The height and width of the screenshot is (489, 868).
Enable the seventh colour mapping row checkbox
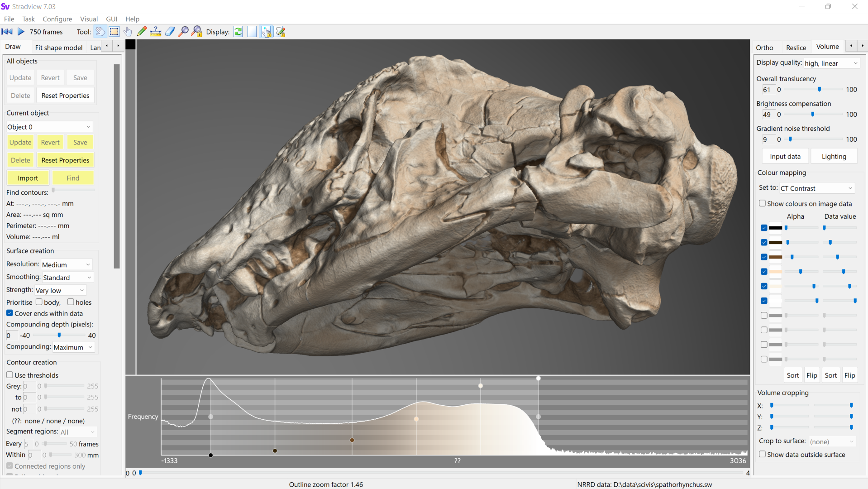point(764,315)
